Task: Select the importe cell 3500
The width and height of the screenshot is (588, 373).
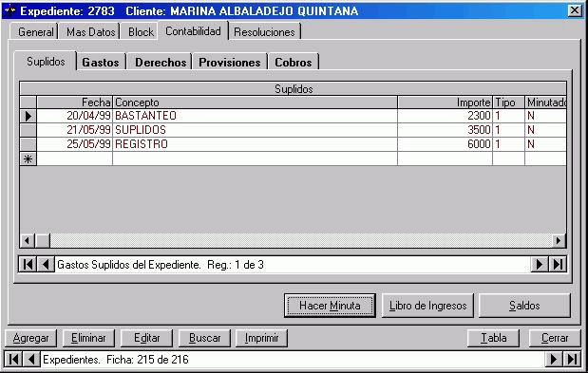Action: point(445,130)
